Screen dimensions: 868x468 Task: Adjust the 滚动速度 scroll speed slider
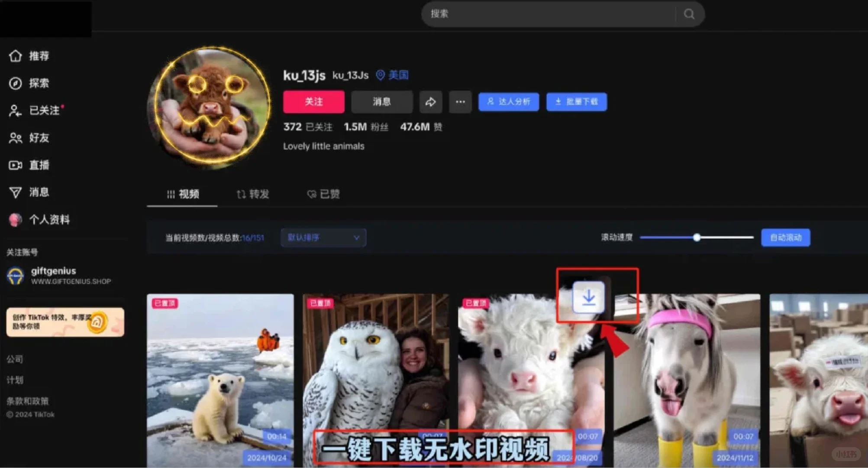pyautogui.click(x=696, y=237)
